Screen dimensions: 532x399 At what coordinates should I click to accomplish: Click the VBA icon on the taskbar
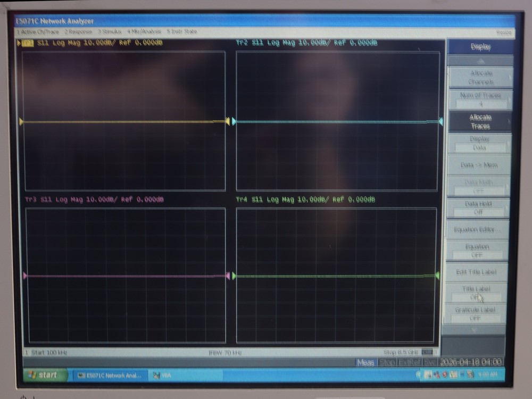[x=157, y=375]
